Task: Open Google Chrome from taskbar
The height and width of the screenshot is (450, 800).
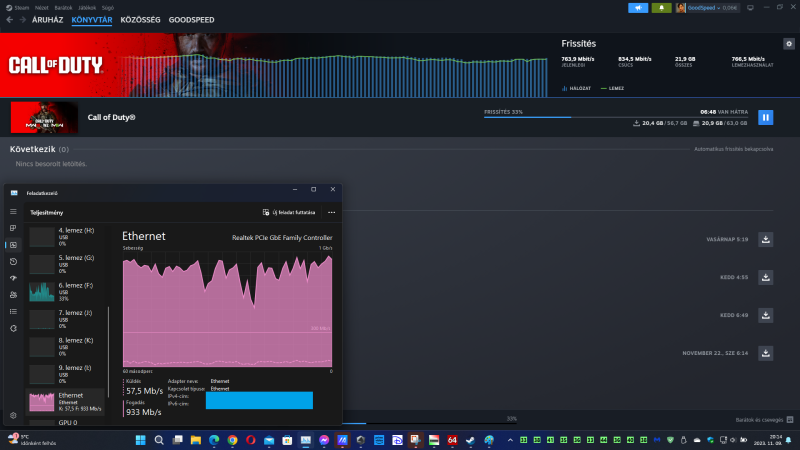Action: point(232,440)
